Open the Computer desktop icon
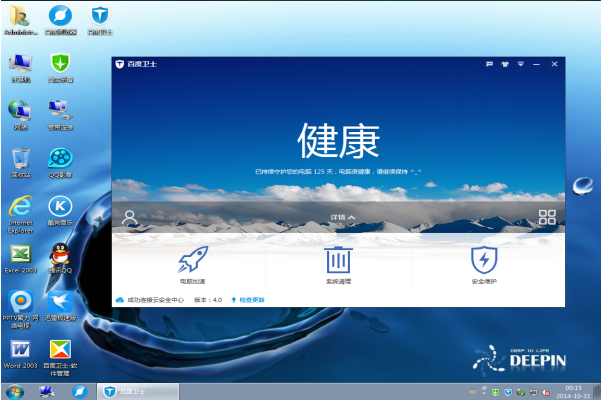The image size is (602, 400). [21, 68]
